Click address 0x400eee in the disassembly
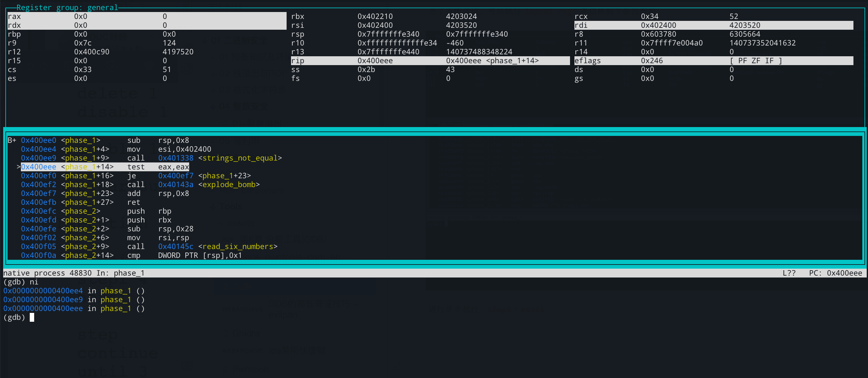Screen dimensions: 868x378 38,167
